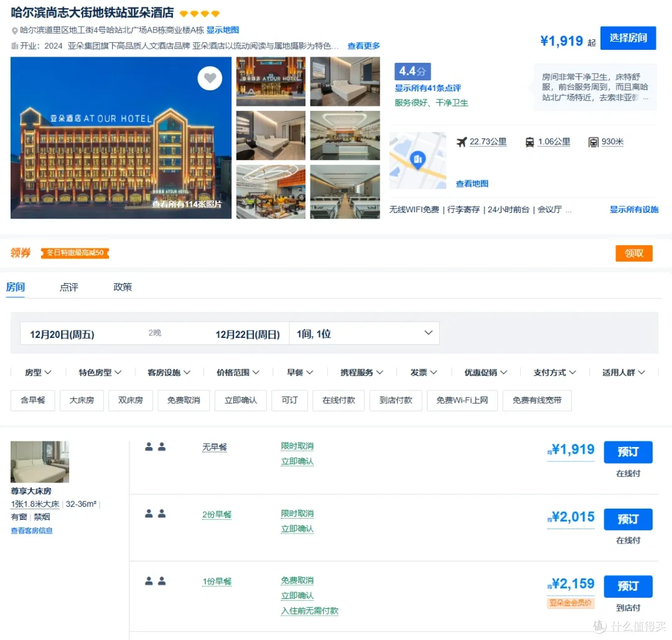Expand the 早餐 filter dropdown
The height and width of the screenshot is (640, 672).
(300, 372)
